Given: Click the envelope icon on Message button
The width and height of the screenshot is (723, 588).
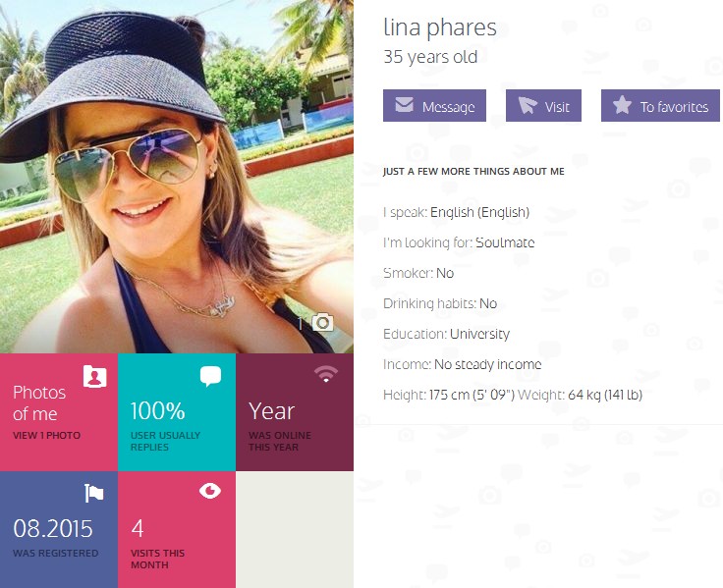Looking at the screenshot, I should (x=405, y=105).
